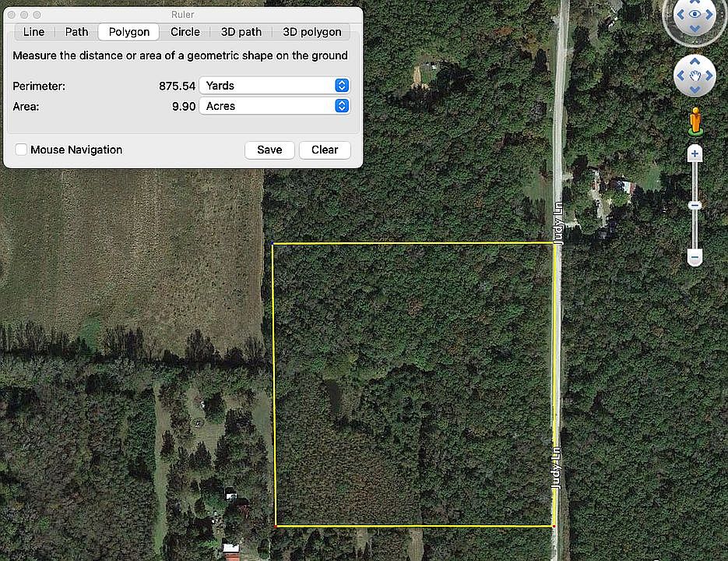Pick up the Street View pegman
Image resolution: width=728 pixels, height=561 pixels.
click(695, 122)
